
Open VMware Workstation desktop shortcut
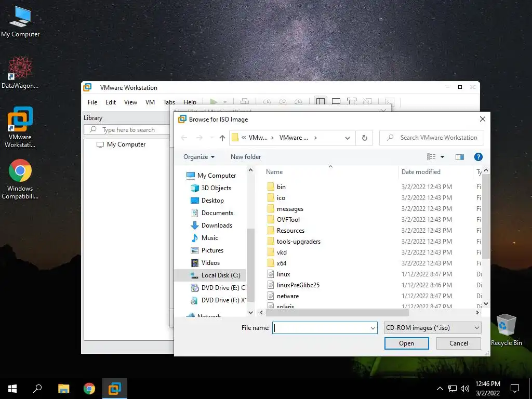click(x=20, y=127)
